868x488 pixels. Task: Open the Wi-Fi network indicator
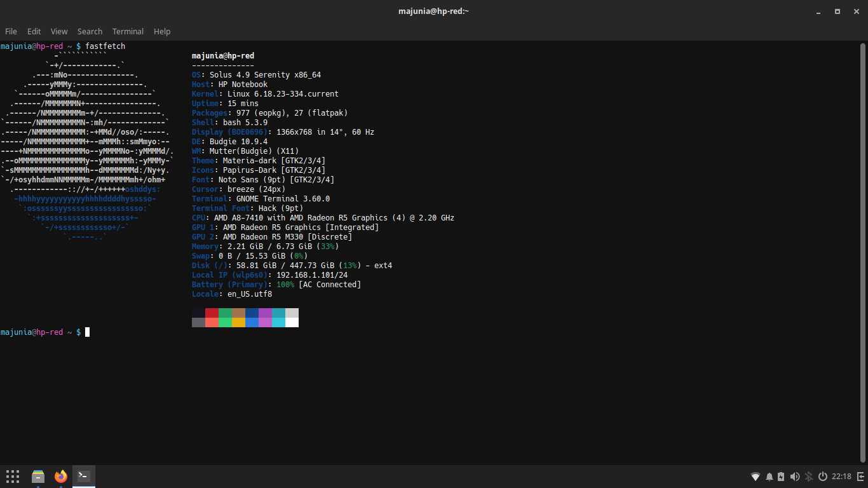coord(756,477)
